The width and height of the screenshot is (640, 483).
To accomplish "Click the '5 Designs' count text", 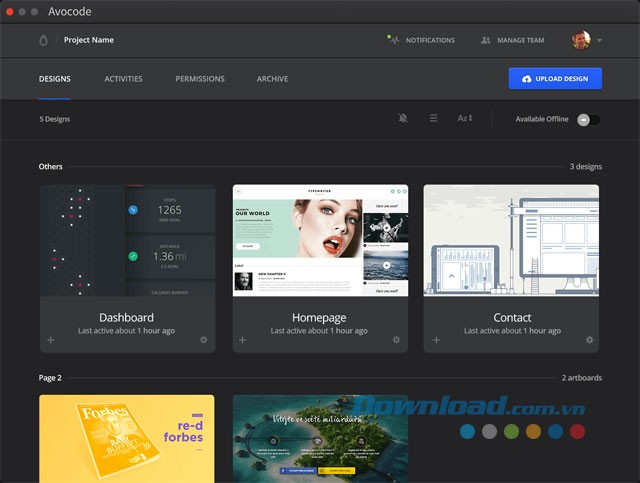I will (55, 119).
